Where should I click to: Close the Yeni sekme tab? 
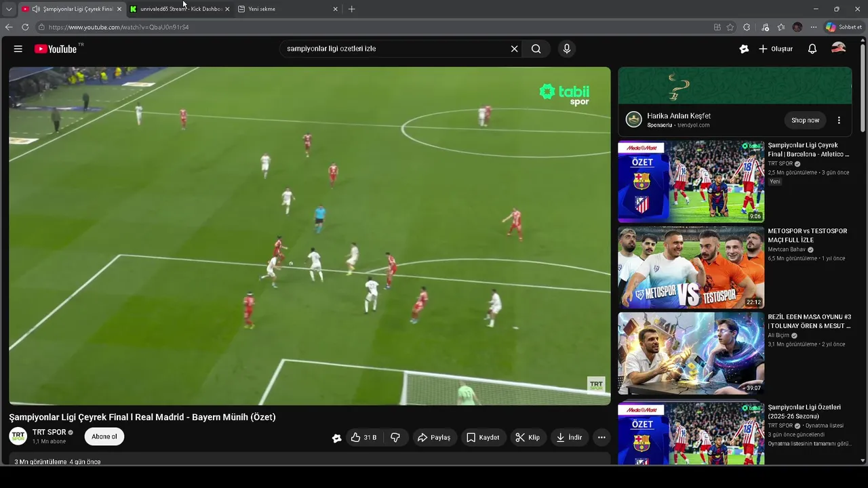[x=335, y=9]
